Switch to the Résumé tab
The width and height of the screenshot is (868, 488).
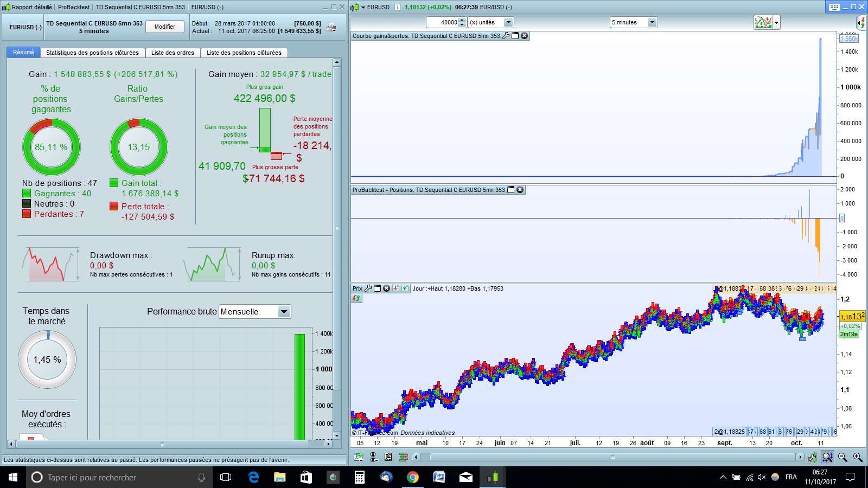(x=23, y=52)
